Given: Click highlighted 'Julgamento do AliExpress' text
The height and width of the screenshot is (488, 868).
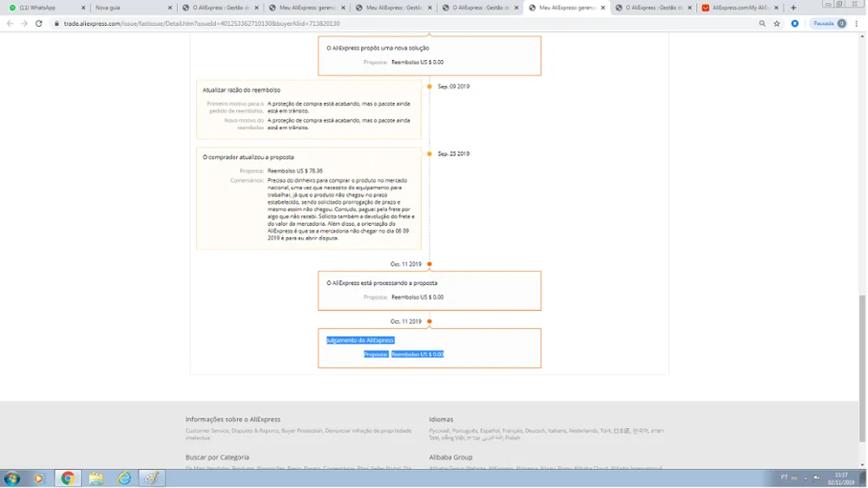Looking at the screenshot, I should point(360,340).
